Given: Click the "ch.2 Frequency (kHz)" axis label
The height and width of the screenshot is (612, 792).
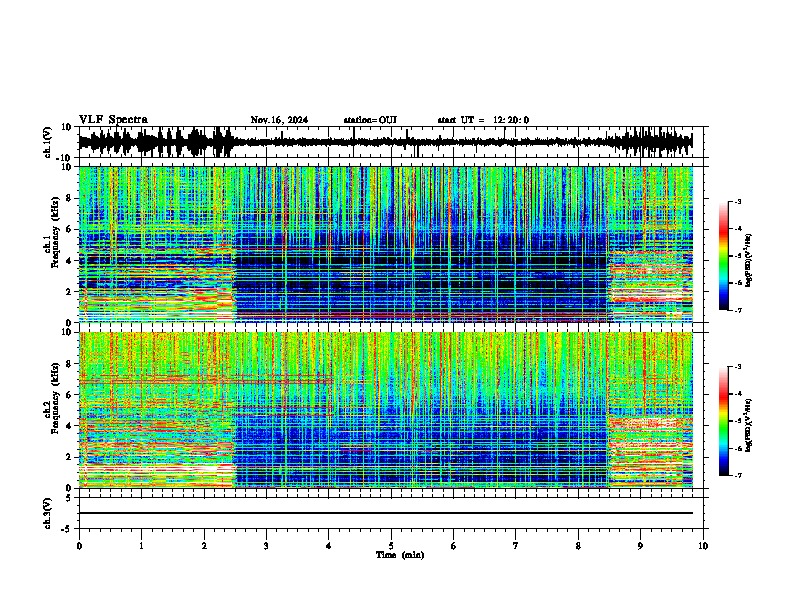Looking at the screenshot, I should pos(51,398).
